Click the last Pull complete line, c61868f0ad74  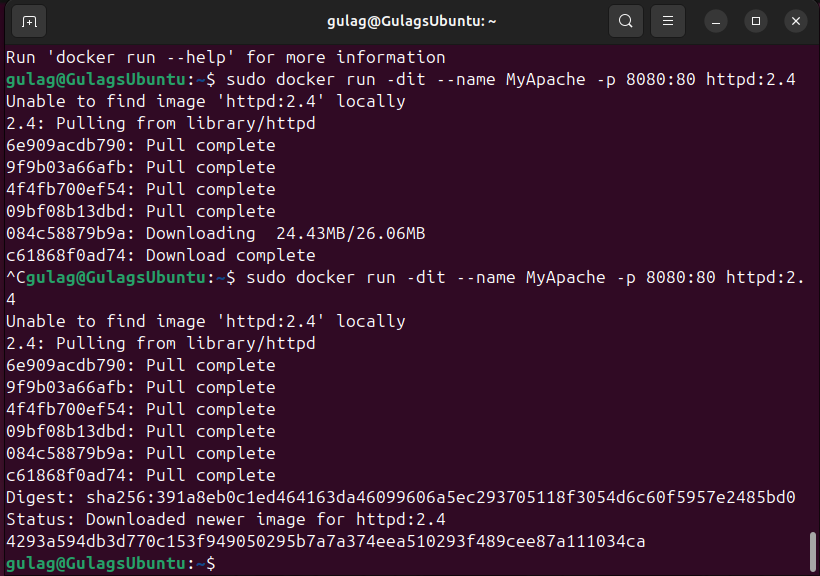(x=140, y=475)
